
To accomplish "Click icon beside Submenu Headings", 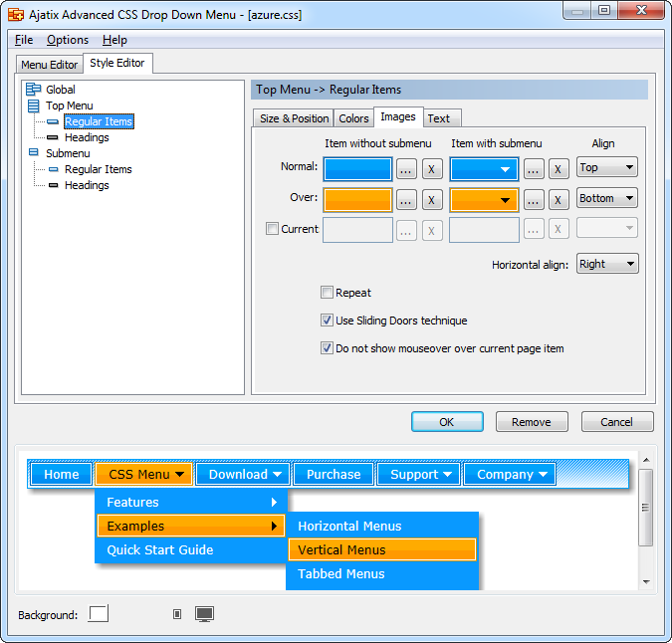I will pyautogui.click(x=53, y=185).
